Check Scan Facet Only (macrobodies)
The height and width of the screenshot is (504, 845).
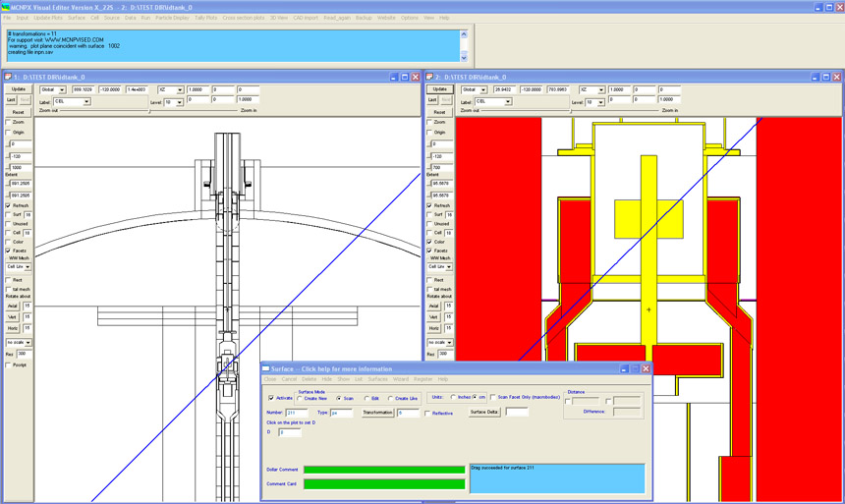tap(492, 397)
